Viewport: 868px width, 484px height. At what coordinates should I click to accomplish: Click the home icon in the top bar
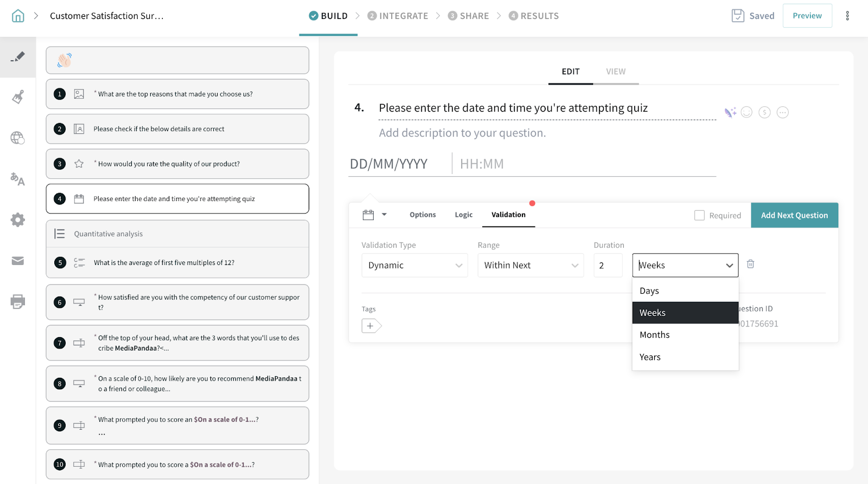pyautogui.click(x=18, y=16)
